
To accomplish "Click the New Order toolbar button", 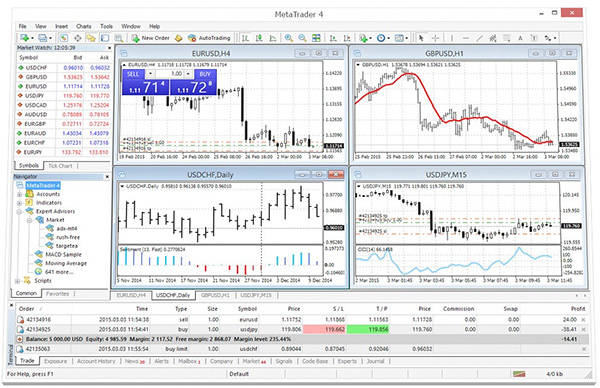I will (150, 38).
